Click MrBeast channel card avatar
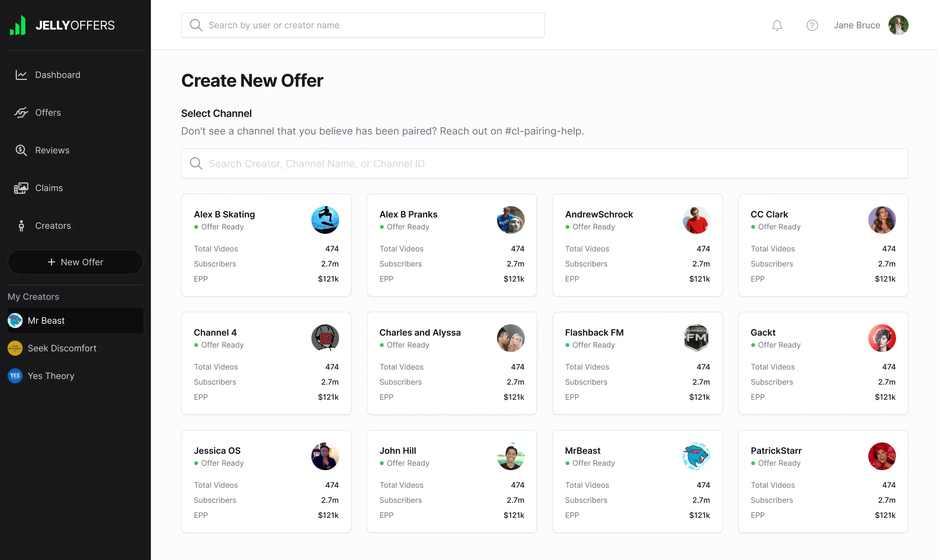Image resolution: width=940 pixels, height=560 pixels. click(x=696, y=456)
